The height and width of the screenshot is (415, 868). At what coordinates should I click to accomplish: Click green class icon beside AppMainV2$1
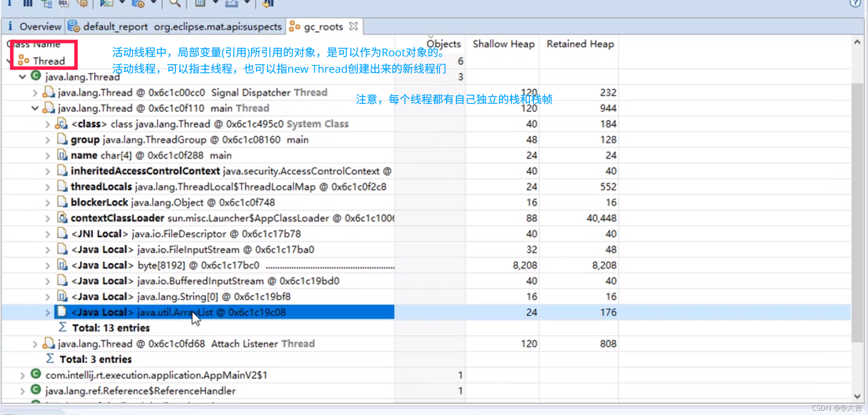pos(36,374)
